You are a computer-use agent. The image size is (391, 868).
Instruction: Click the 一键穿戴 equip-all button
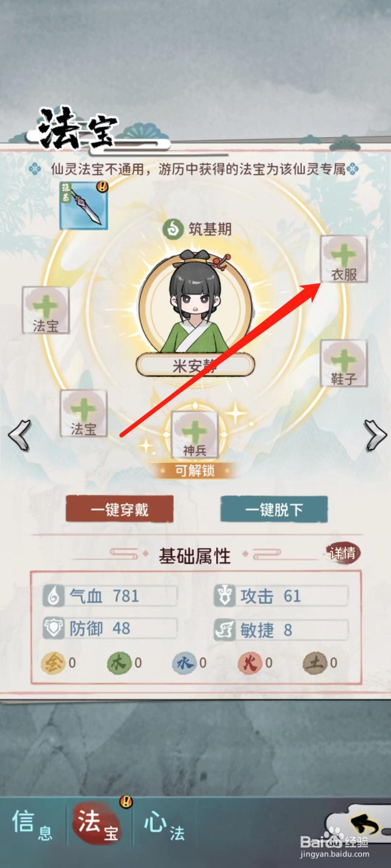point(119,509)
